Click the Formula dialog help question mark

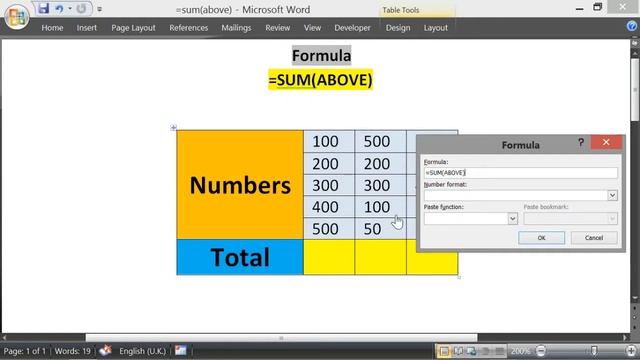581,142
